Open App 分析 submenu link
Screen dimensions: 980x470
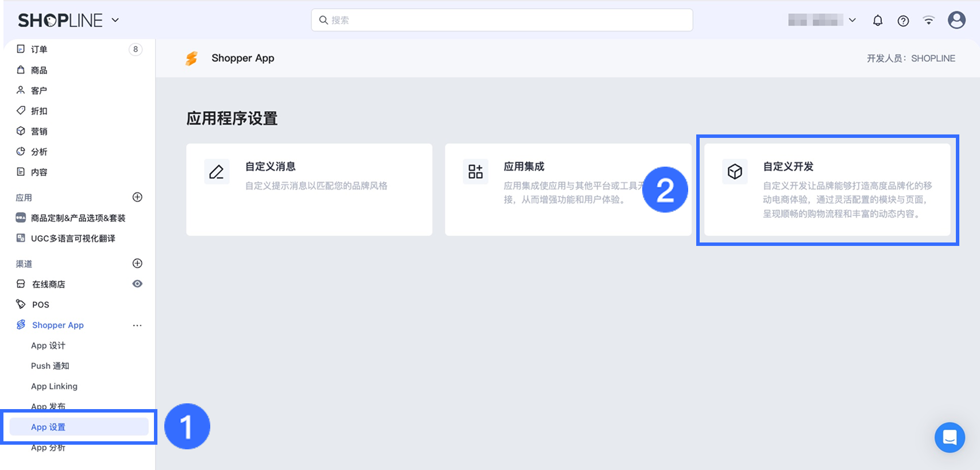pos(48,447)
